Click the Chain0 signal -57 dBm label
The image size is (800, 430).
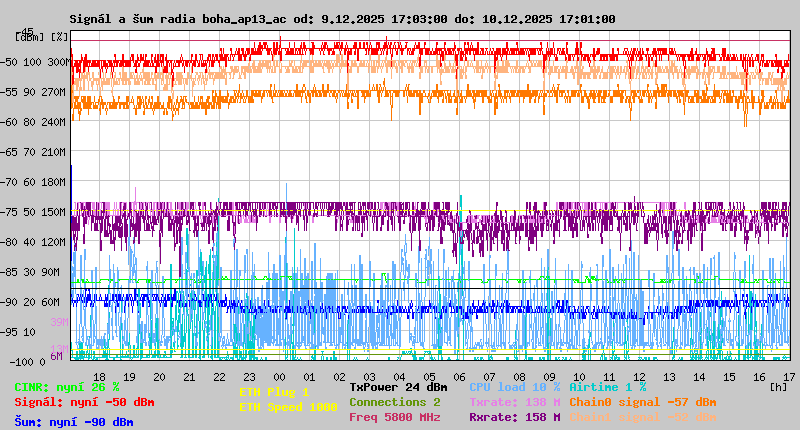click(x=642, y=402)
